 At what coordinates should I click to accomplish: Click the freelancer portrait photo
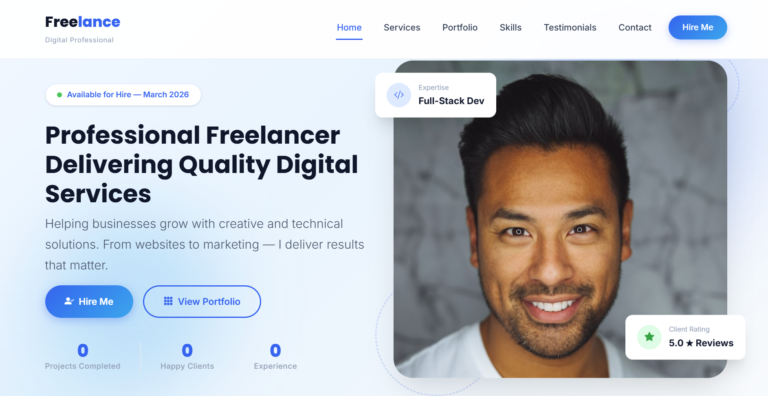(560, 219)
